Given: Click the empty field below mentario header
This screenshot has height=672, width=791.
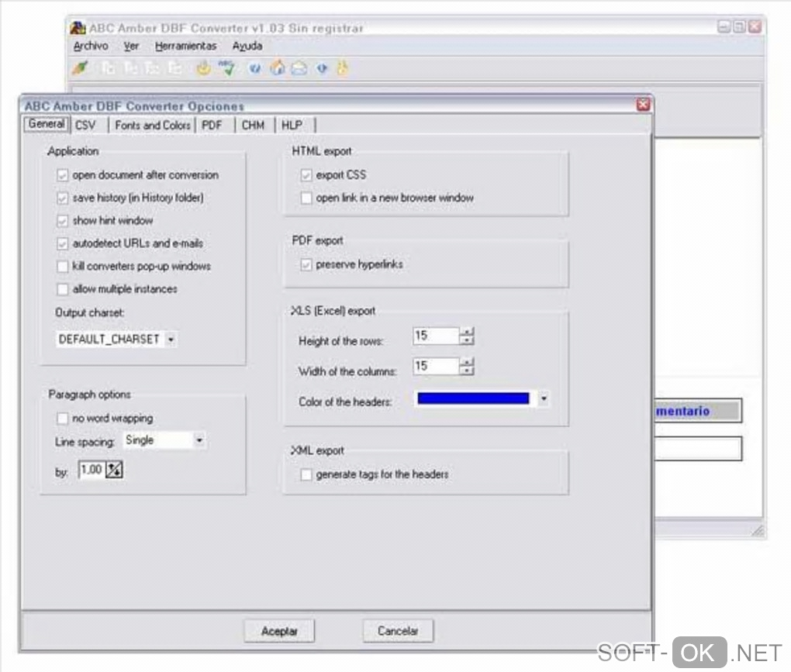Looking at the screenshot, I should [698, 448].
